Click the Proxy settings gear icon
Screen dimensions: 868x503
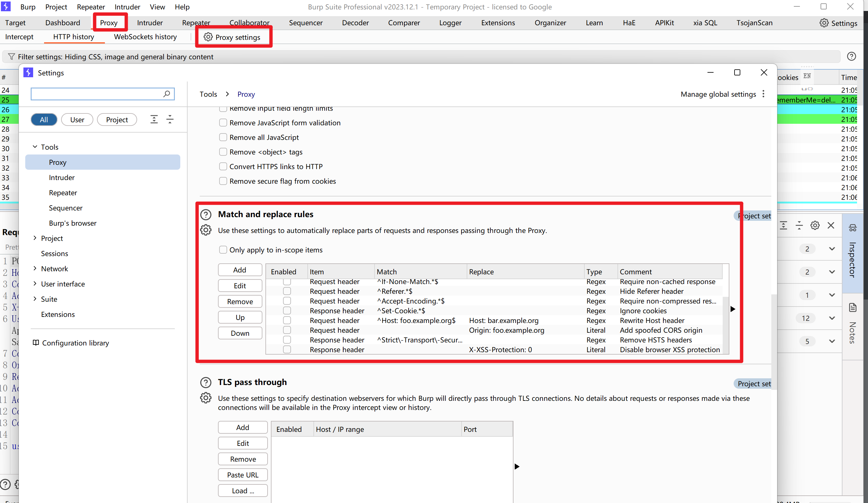click(208, 37)
